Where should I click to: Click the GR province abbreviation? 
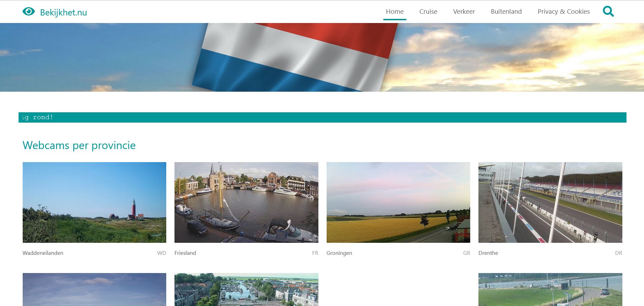[x=466, y=253]
